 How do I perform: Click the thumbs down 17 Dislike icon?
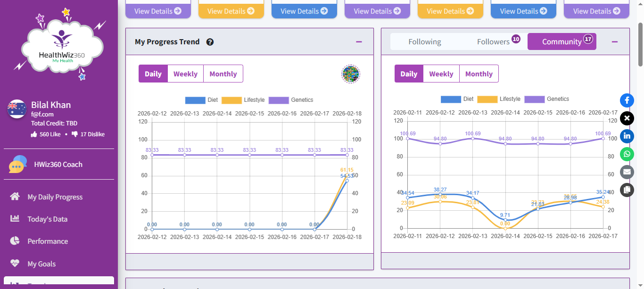coord(75,134)
